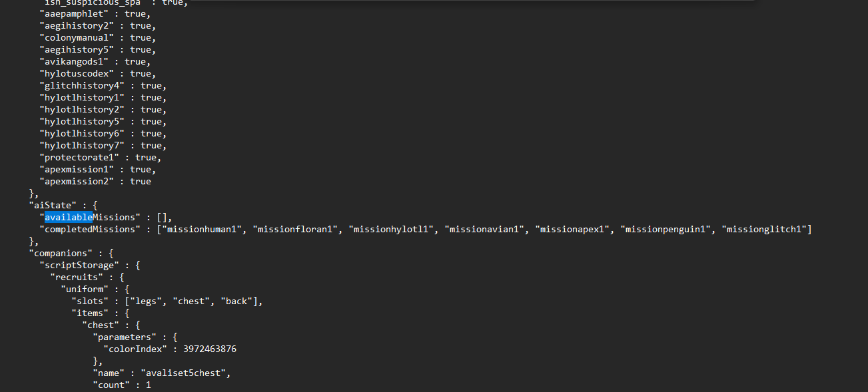Click the "missionglitch1" array entry
Image resolution: width=868 pixels, height=392 pixels.
coord(765,229)
